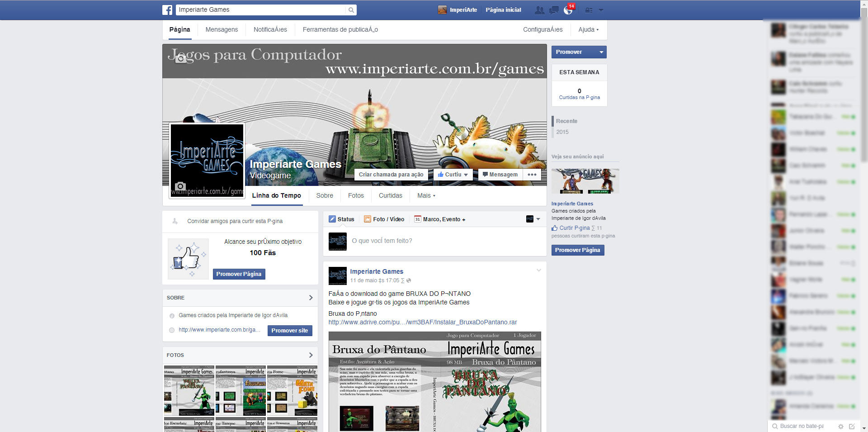Click the thumbs-up illustration next to 100 Fãs
The image size is (868, 432).
click(188, 259)
